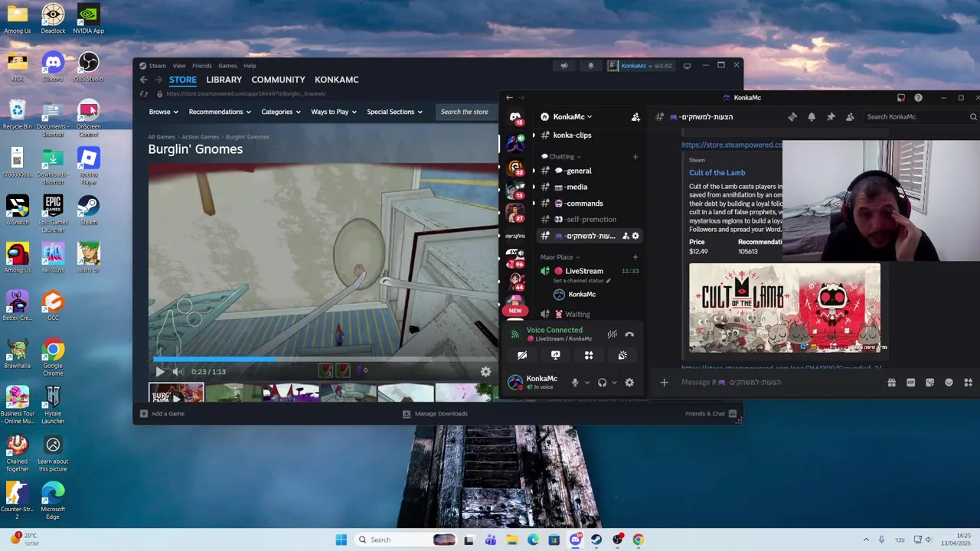Collapse the Maor Place category
Image resolution: width=980 pixels, height=551 pixels.
(560, 257)
